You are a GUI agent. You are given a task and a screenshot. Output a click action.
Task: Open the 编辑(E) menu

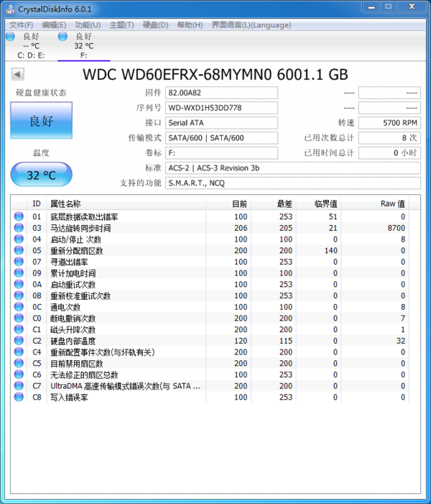(54, 24)
